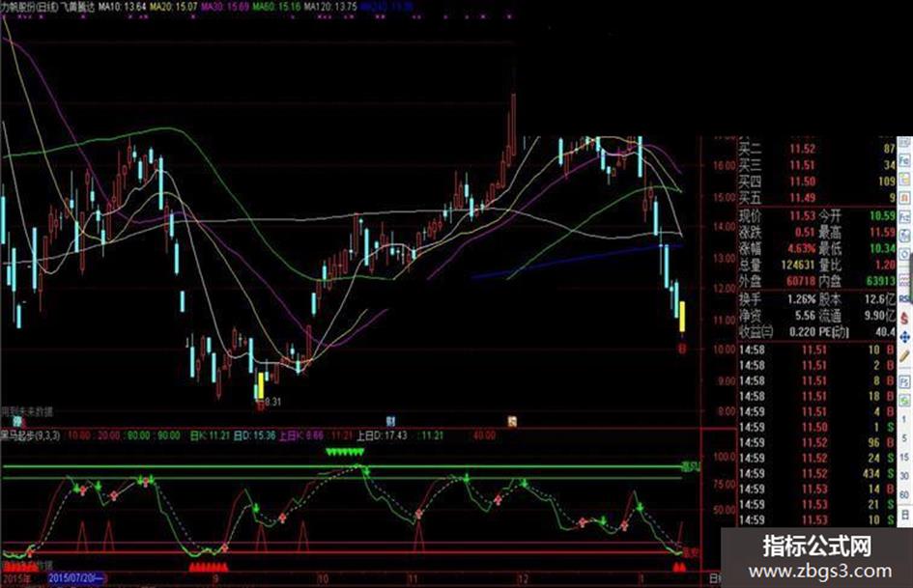
Task: Switch to the 15-minute period
Action: 905,457
